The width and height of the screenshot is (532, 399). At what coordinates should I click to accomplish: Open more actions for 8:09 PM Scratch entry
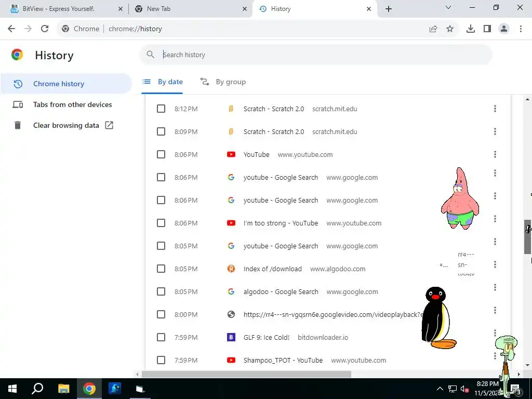pyautogui.click(x=495, y=131)
